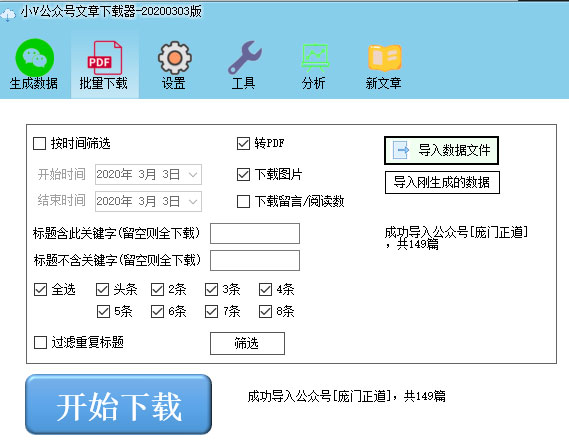Uncheck the 头条 checkbox
The image size is (569, 446).
coord(102,289)
